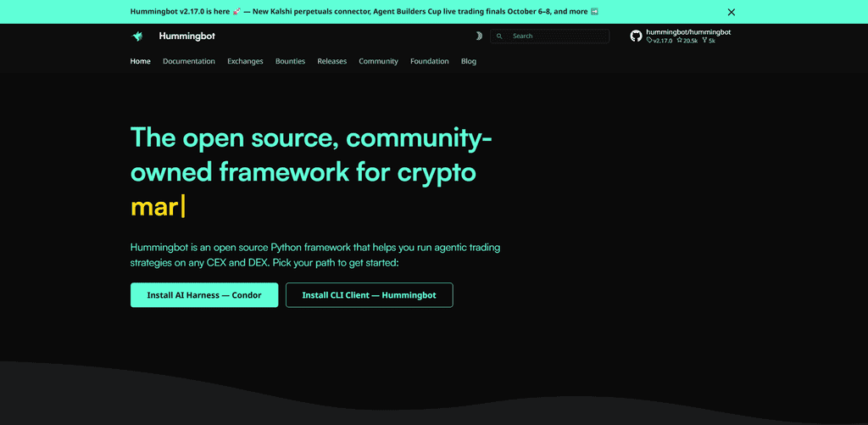868x425 pixels.
Task: Click the magnifying glass search icon
Action: 499,36
